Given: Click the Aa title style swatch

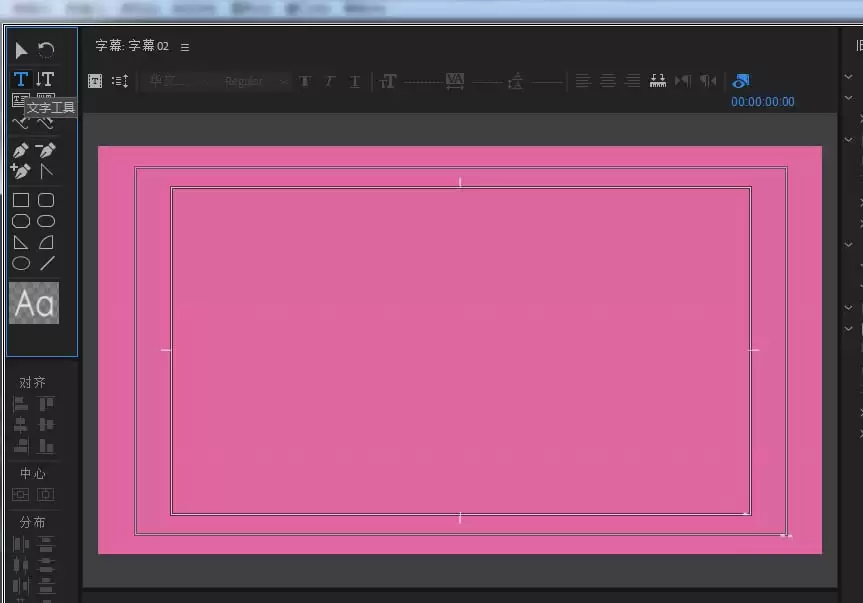Looking at the screenshot, I should (34, 303).
